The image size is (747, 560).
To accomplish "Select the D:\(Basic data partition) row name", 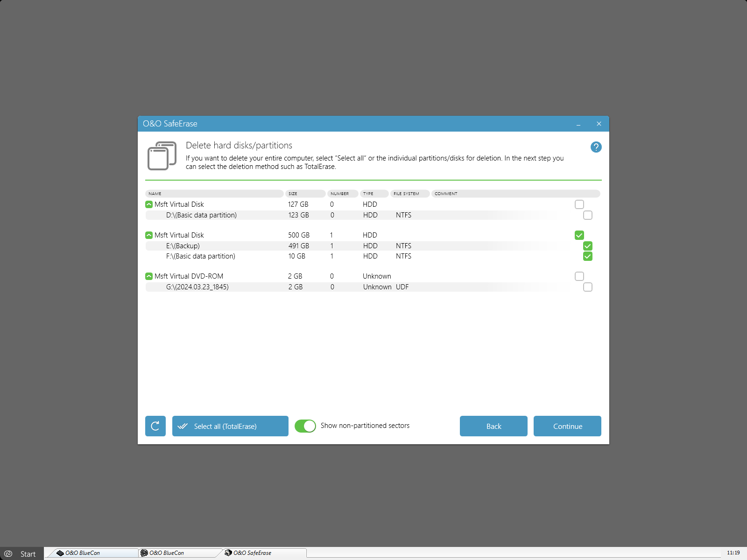I will click(201, 215).
